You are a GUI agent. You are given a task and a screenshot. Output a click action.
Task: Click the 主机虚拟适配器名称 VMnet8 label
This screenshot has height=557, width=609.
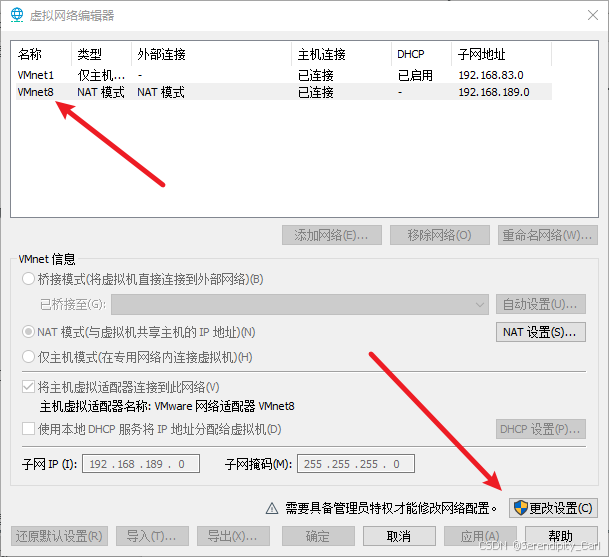[167, 406]
